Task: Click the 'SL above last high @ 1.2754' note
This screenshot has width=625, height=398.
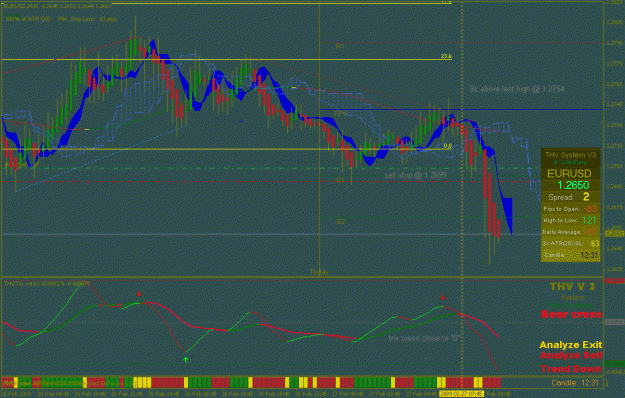Action: pyautogui.click(x=517, y=89)
